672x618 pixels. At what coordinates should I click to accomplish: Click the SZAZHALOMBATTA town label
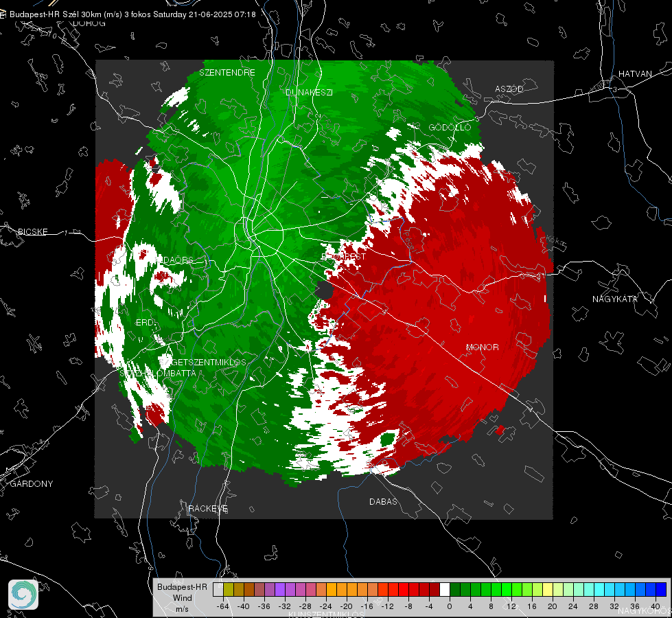pyautogui.click(x=158, y=373)
